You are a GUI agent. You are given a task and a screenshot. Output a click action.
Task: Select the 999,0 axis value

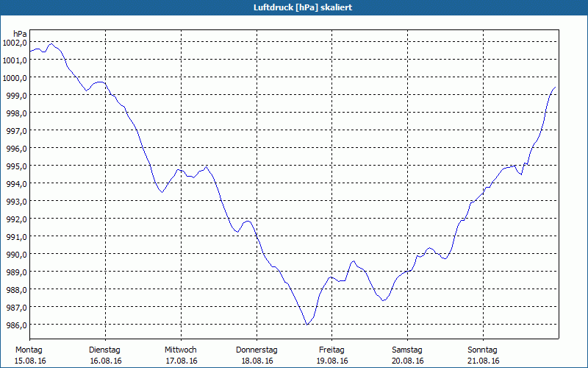tap(16, 96)
